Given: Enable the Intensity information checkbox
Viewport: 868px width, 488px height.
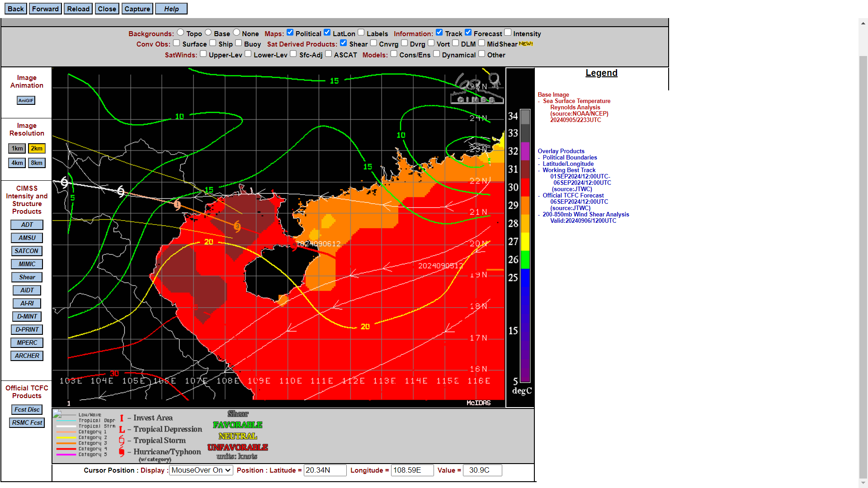Looking at the screenshot, I should [x=508, y=33].
